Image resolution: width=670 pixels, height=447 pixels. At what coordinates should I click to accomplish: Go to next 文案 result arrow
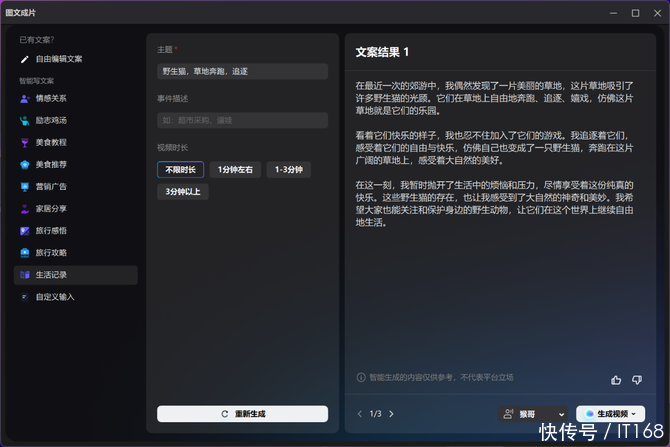391,414
